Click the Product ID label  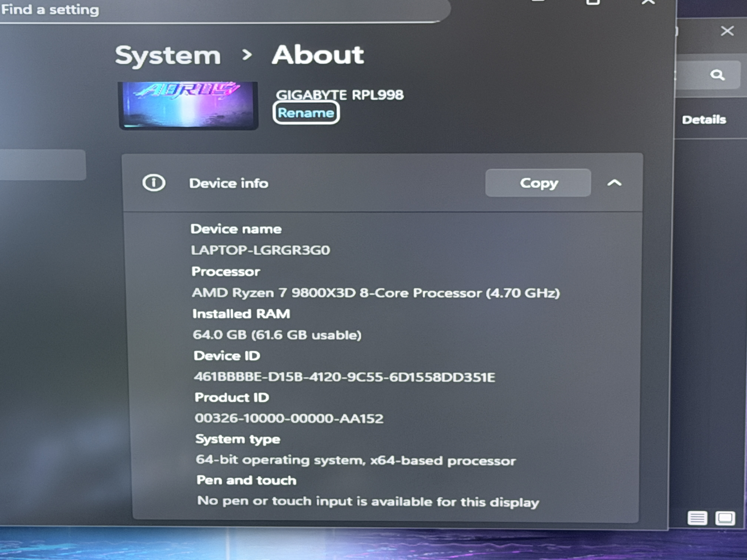pos(232,397)
